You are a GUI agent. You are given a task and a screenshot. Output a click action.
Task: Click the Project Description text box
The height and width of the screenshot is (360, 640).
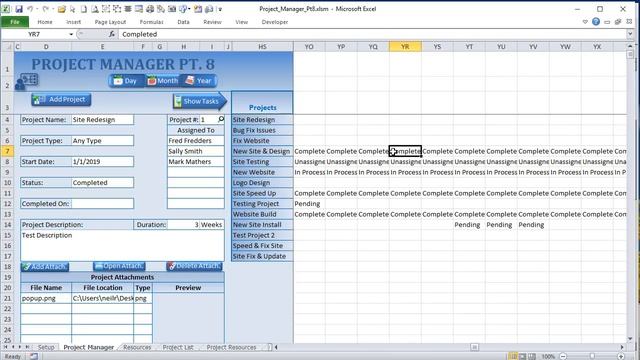122,245
